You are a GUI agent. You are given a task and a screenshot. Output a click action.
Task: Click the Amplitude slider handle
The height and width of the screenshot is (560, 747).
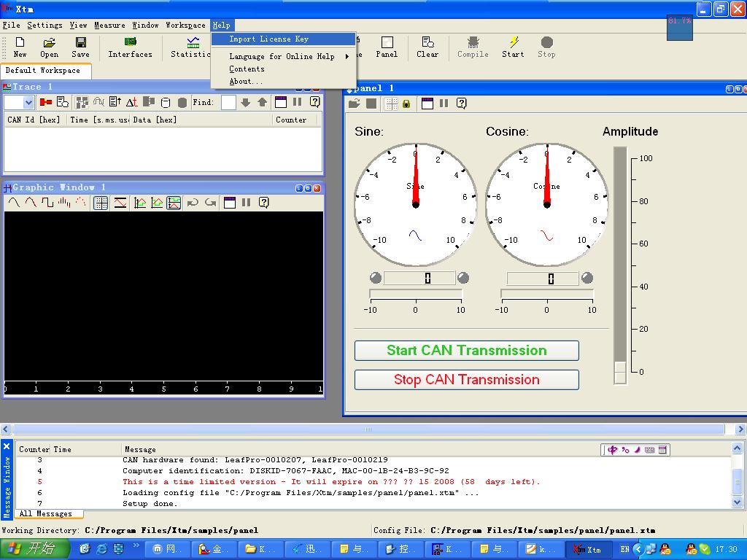click(x=620, y=373)
